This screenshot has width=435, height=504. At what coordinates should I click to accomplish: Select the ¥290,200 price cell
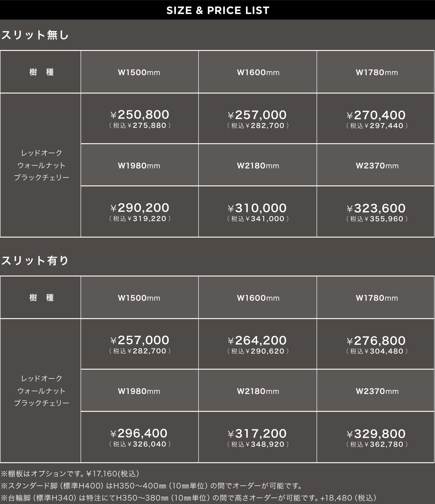140,212
